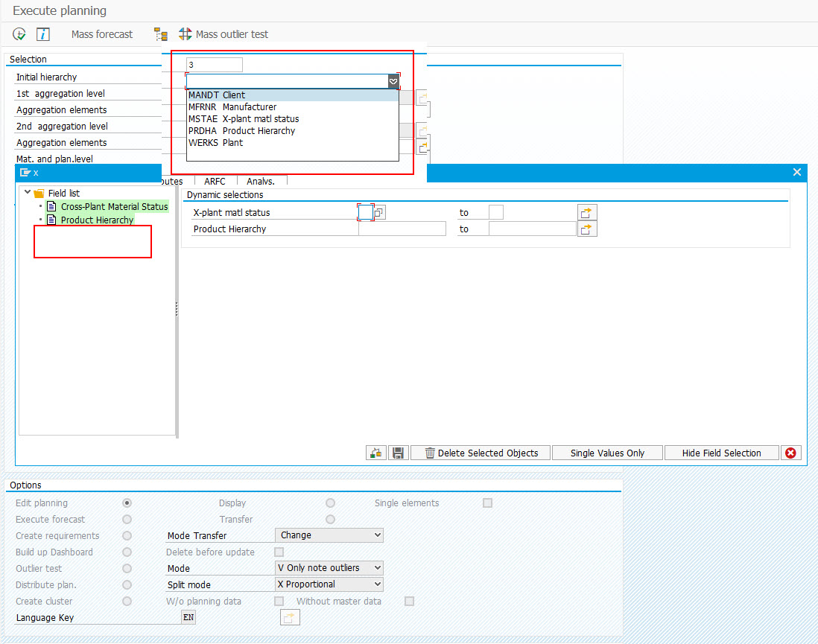Open the Mode Transfer dropdown showing Change
The image size is (818, 644).
329,535
